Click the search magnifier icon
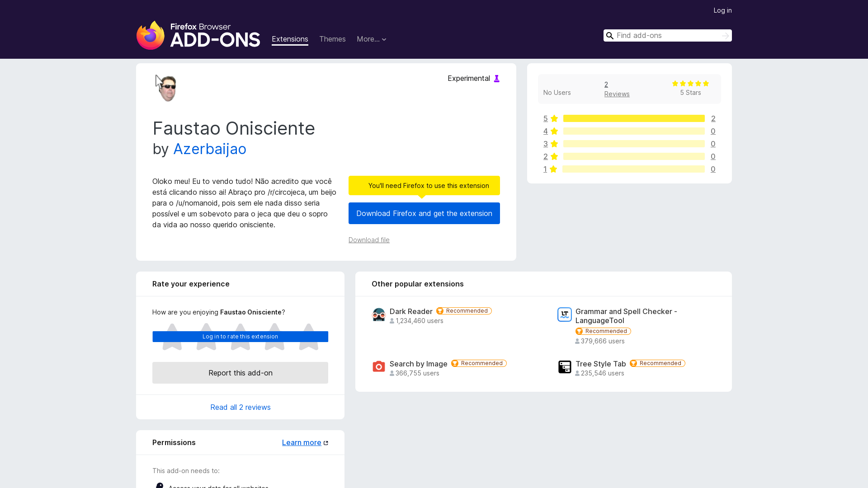Image resolution: width=868 pixels, height=488 pixels. click(x=609, y=36)
